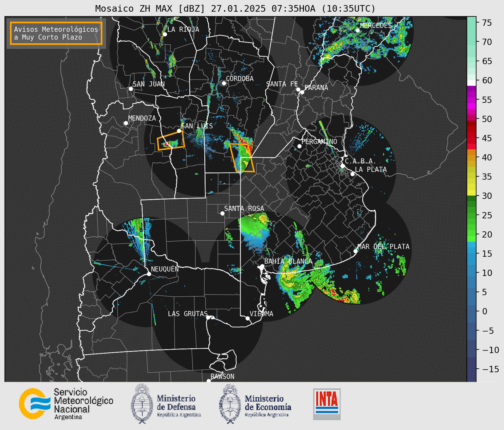The height and width of the screenshot is (430, 504).
Task: Click the Ministerio de Economía text
Action: point(268,403)
